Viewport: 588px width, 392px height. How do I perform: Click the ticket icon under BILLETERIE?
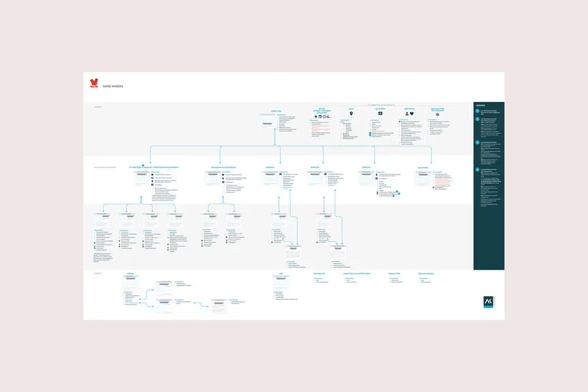380,113
